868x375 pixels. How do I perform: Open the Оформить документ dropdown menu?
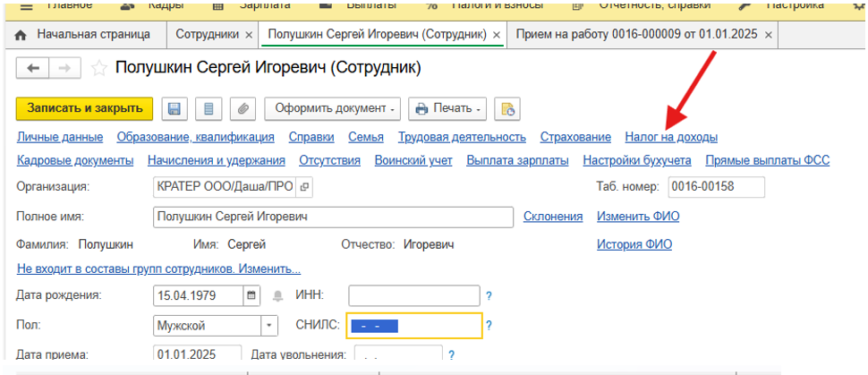tap(332, 109)
